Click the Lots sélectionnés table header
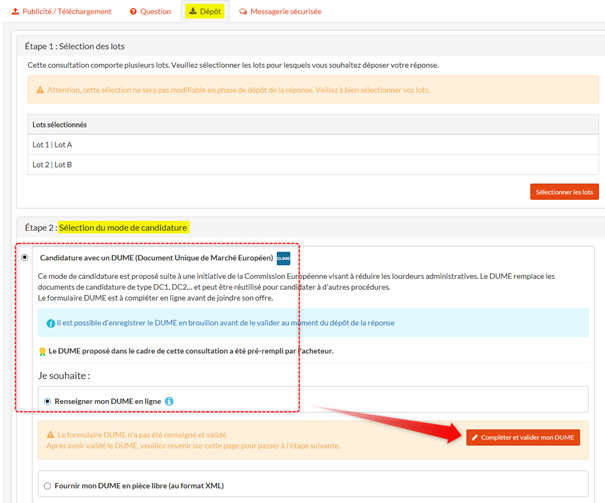This screenshot has width=605, height=503. click(313, 124)
